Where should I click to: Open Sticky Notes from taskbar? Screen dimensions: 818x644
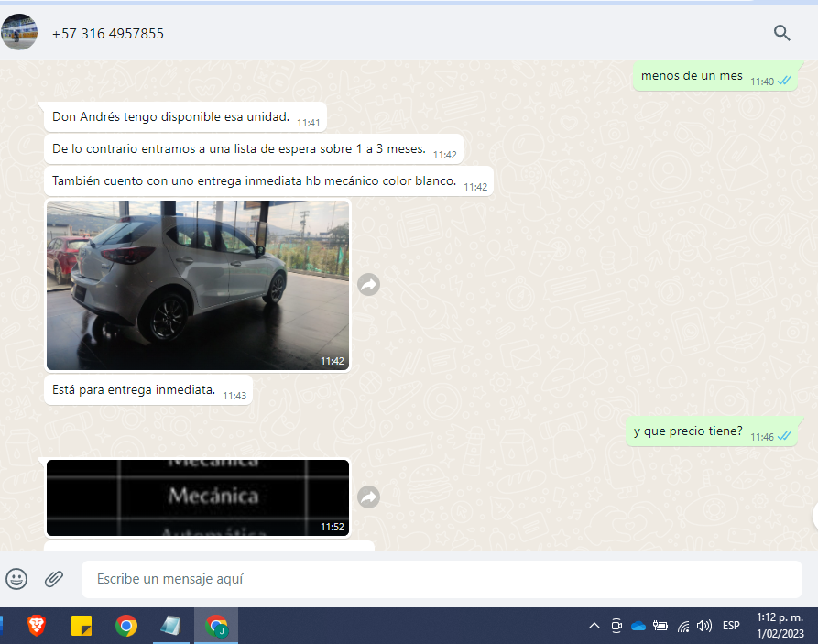[x=82, y=626]
